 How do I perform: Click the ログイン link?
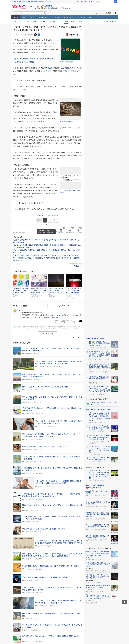38,8
